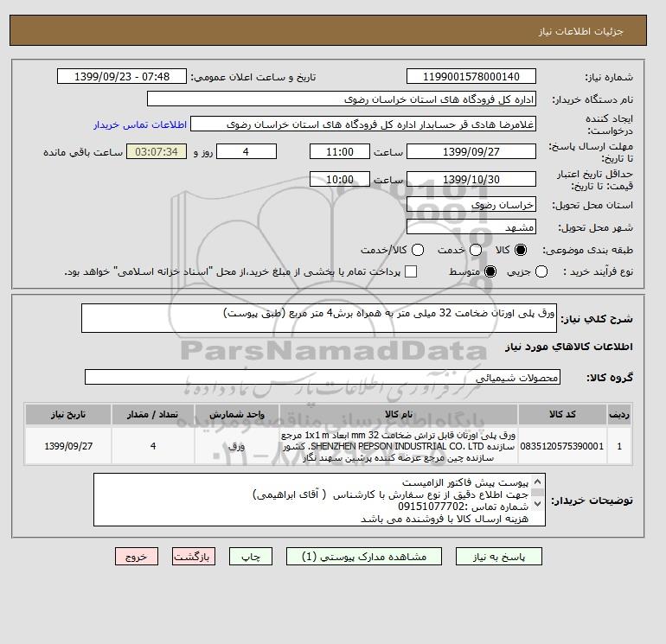The width and height of the screenshot is (666, 644).
Task: Click goods group field محصولات شیمیائی
Action: 323,377
